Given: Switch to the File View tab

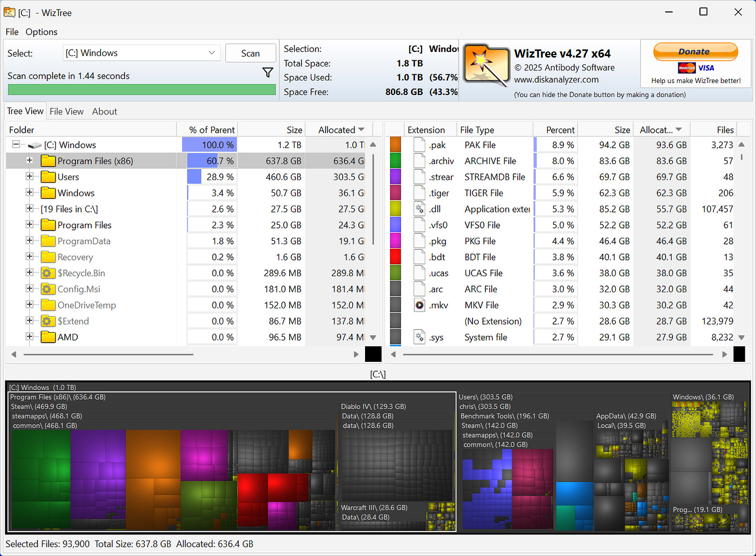Looking at the screenshot, I should pos(66,112).
